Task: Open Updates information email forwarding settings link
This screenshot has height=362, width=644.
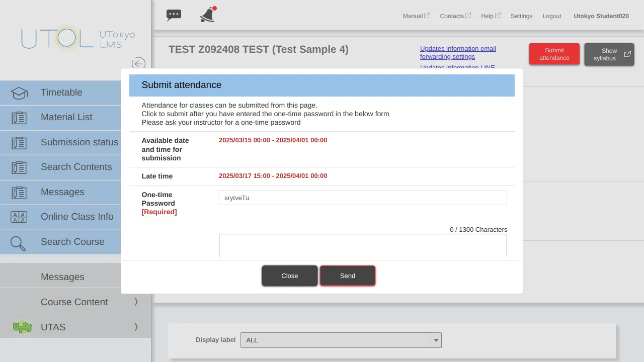Action: [x=458, y=52]
